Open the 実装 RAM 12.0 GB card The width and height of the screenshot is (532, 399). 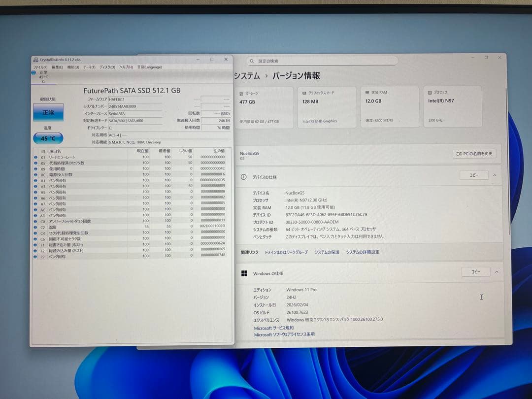pos(390,106)
